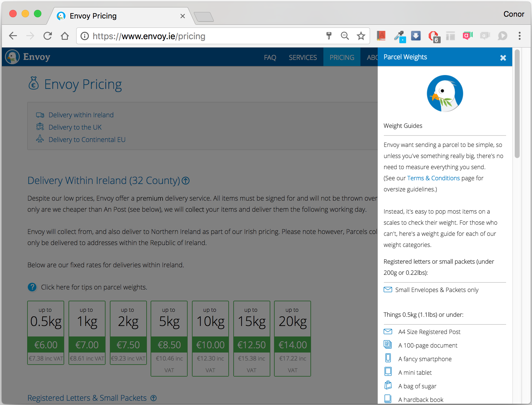Viewport: 532px width, 405px height.
Task: Jump to Delivery within Ireland link
Action: (x=81, y=115)
